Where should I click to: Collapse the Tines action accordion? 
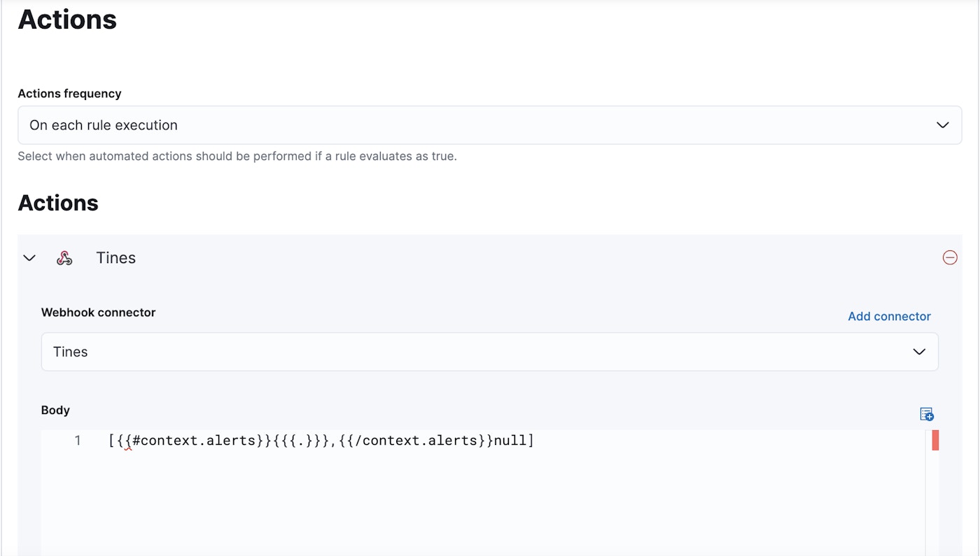click(x=29, y=258)
